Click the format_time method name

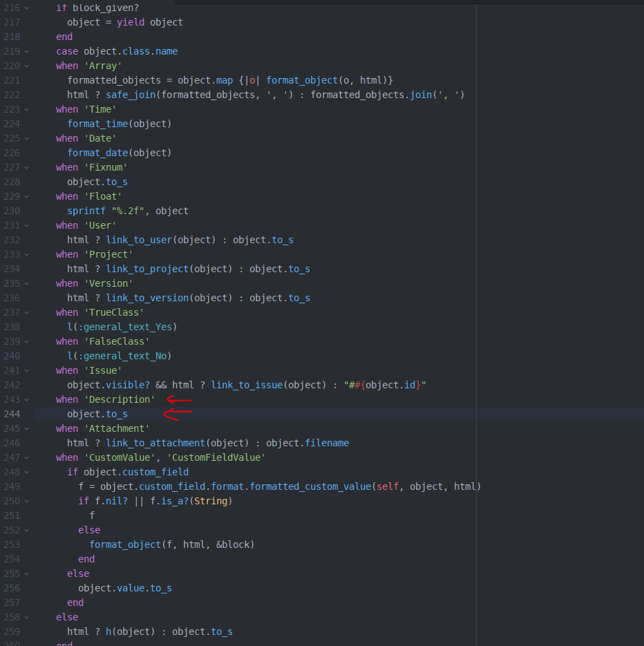point(97,124)
